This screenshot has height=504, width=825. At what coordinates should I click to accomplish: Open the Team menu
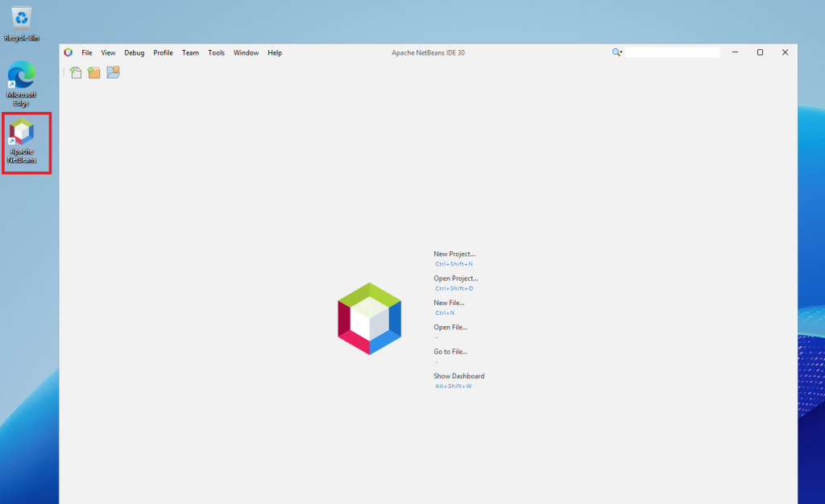tap(190, 52)
